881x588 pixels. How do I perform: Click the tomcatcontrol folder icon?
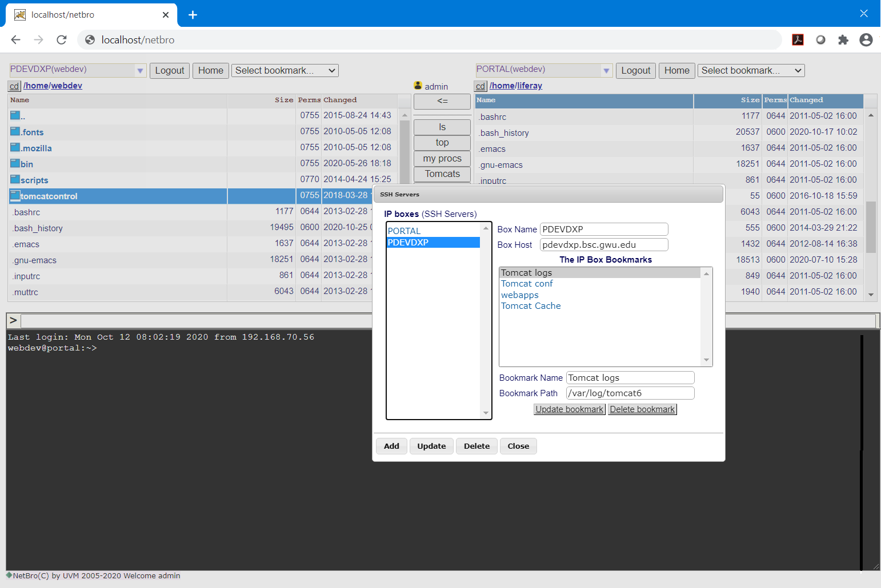15,196
